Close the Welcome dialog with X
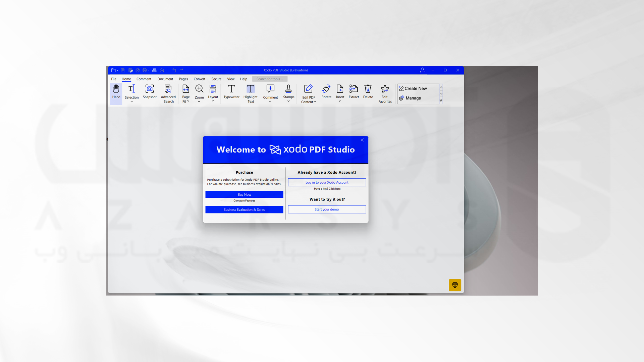644x362 pixels. point(362,140)
